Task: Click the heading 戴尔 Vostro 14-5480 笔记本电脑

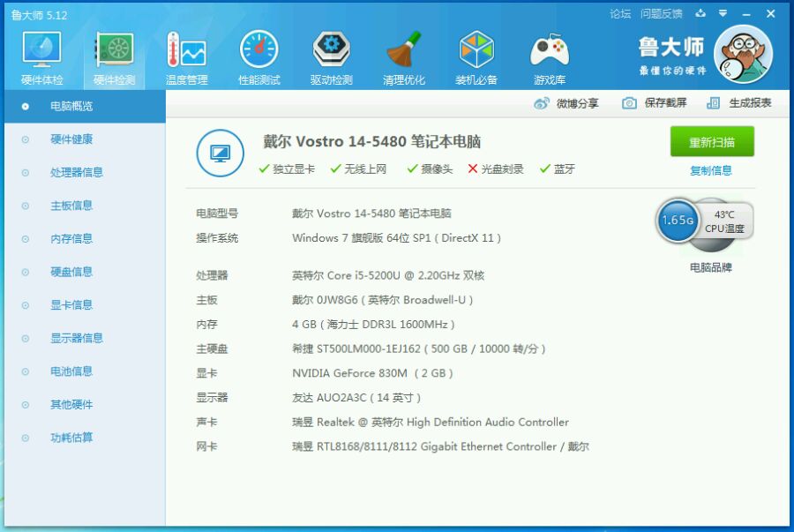Action: [x=371, y=141]
